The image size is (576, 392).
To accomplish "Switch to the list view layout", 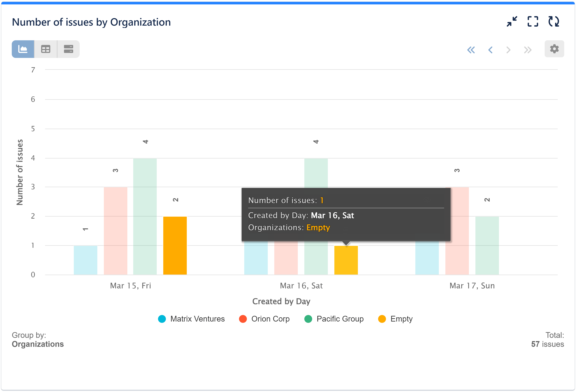I will coord(68,49).
